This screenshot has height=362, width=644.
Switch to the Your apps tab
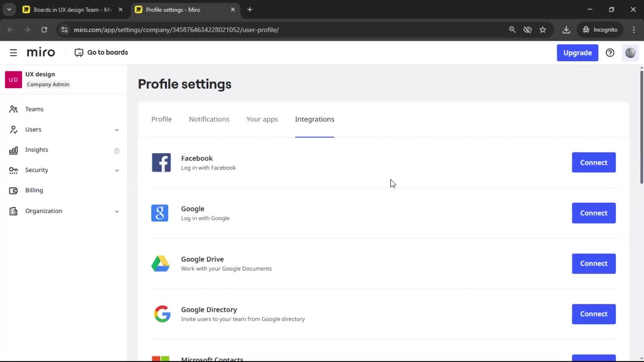(x=262, y=119)
